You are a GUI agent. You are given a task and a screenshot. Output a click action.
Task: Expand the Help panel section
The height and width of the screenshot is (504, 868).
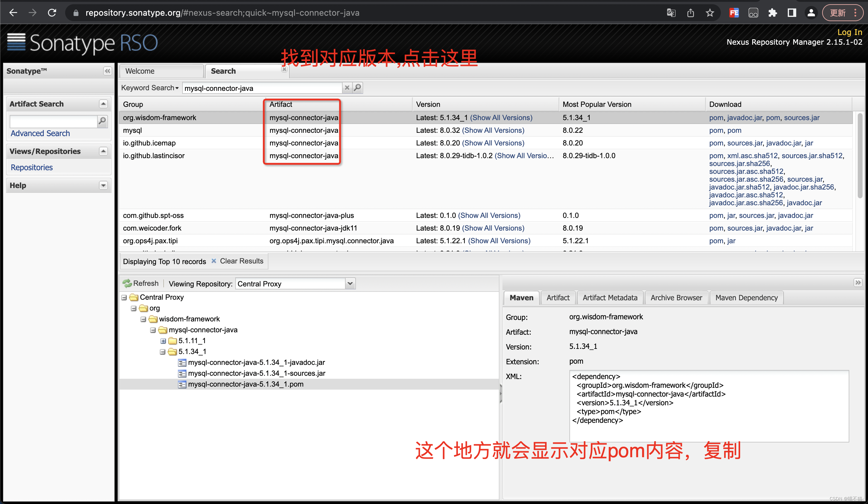(x=103, y=186)
